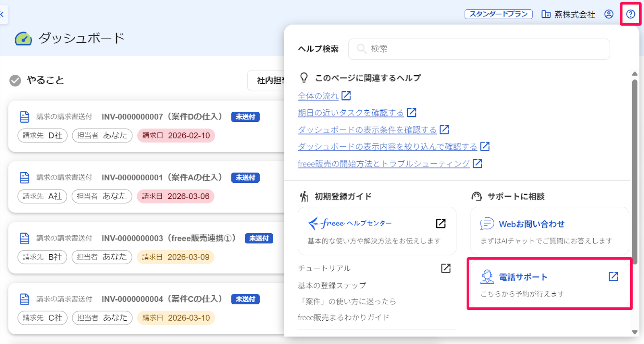Click 請求日 2026-03-06 tag

(x=176, y=196)
